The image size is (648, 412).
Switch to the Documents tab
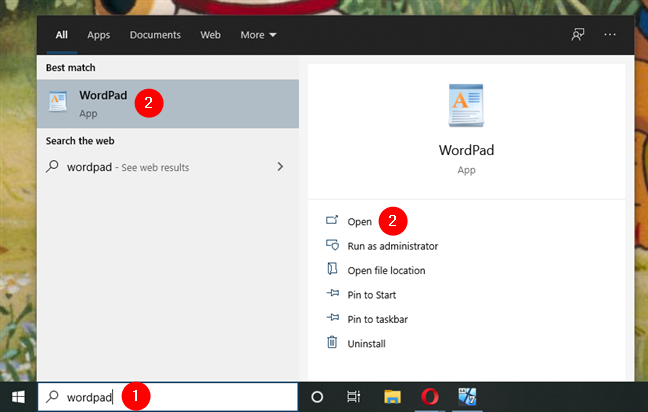(x=155, y=35)
